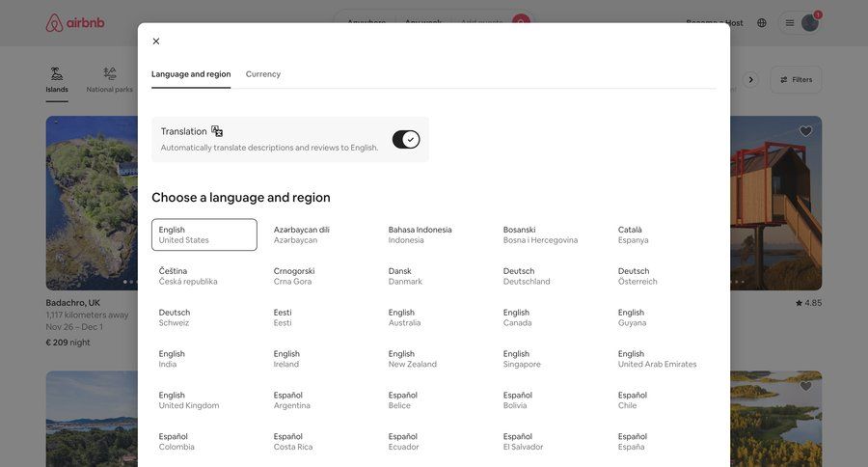Image resolution: width=868 pixels, height=467 pixels.
Task: Open Filters on the background page
Action: (x=796, y=80)
